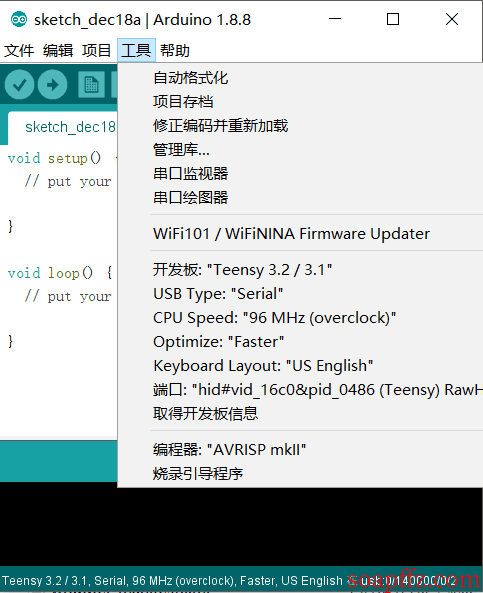
Task: Select 修正编码并重新加载 menu entry
Action: pyautogui.click(x=300, y=126)
